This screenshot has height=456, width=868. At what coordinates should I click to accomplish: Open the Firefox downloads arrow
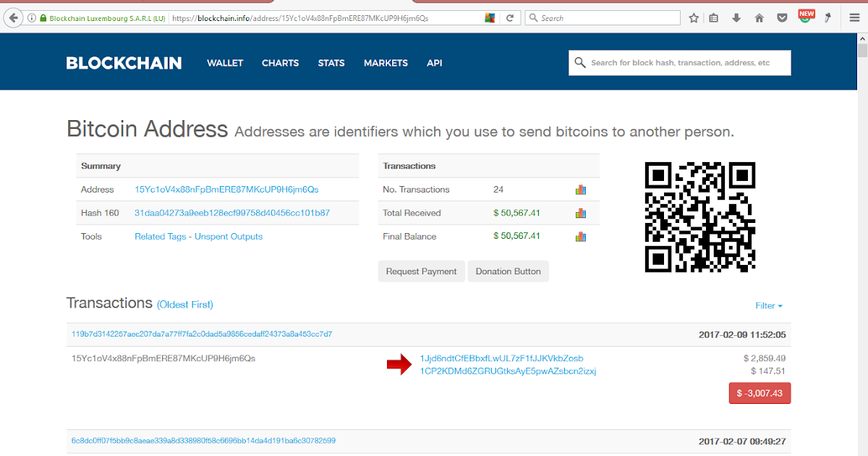click(x=736, y=18)
